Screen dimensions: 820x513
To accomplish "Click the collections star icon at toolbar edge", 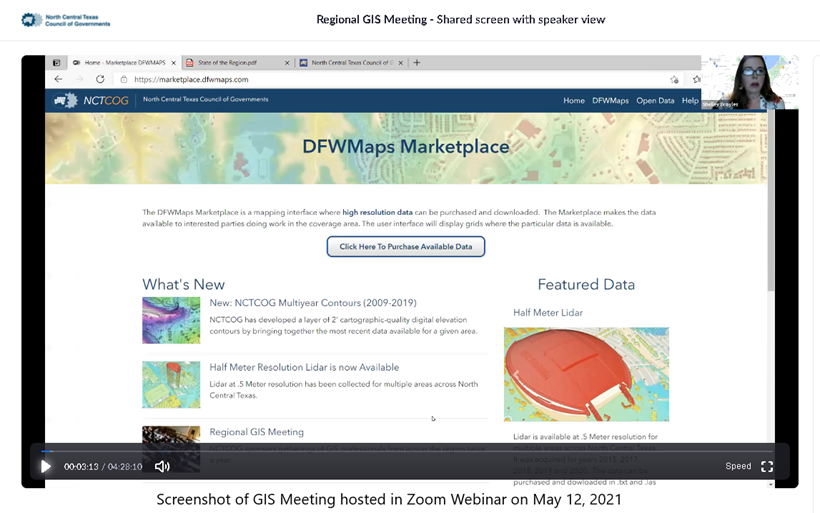I will pos(696,79).
